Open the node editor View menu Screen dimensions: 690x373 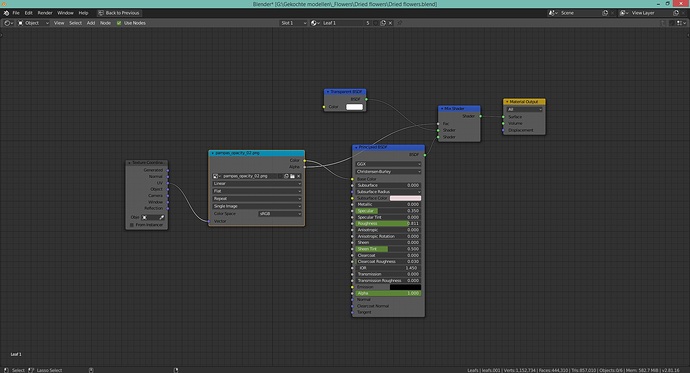click(59, 23)
